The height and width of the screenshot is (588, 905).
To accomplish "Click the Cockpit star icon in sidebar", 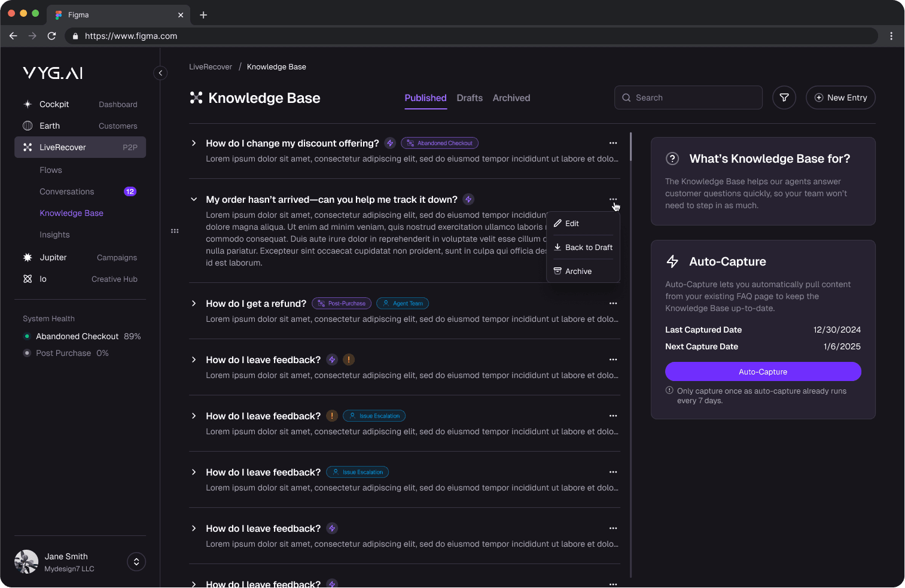I will [x=28, y=104].
